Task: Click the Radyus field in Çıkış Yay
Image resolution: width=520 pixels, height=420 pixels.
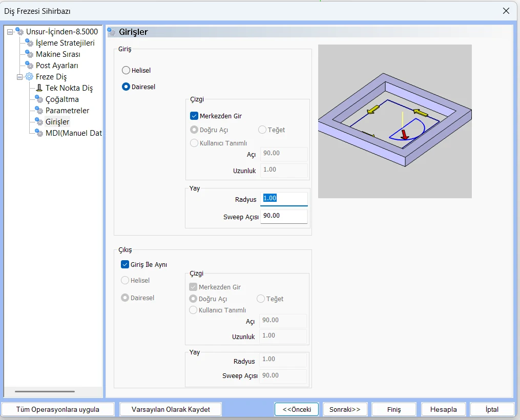Action: (283, 360)
